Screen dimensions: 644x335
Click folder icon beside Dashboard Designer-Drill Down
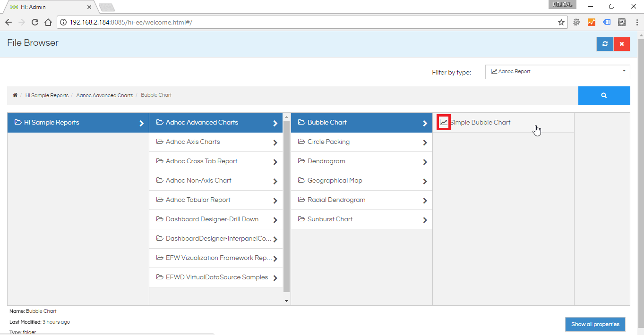(x=160, y=219)
